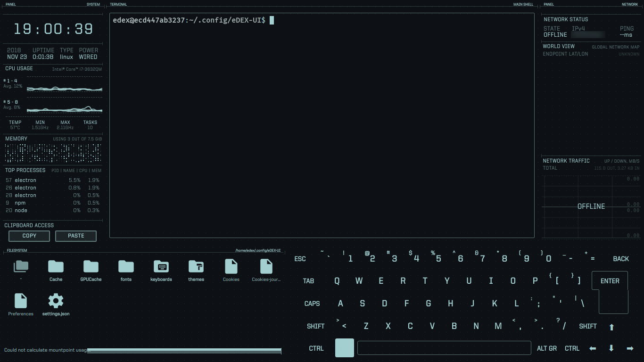Click the highlighted square key beside CTRL
Screen dimensions: 644x362
[x=345, y=348]
